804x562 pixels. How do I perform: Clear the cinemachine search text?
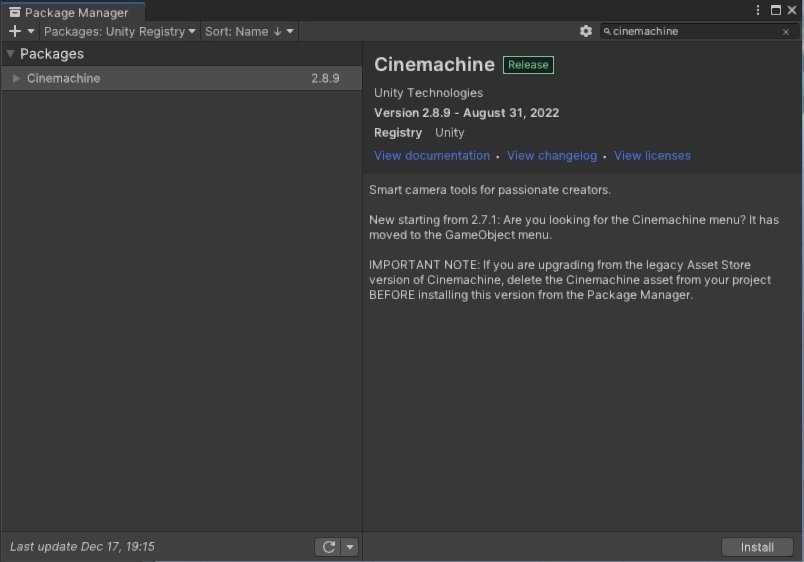pos(786,32)
